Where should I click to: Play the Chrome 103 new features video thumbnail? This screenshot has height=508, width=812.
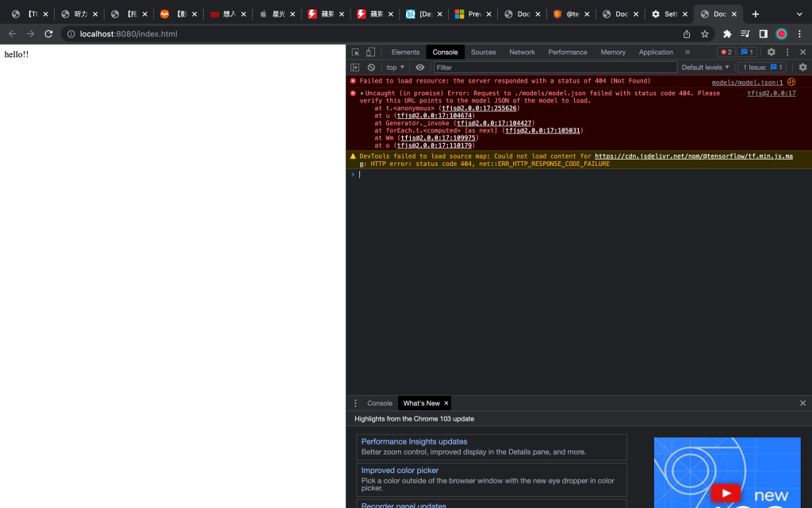pyautogui.click(x=726, y=492)
